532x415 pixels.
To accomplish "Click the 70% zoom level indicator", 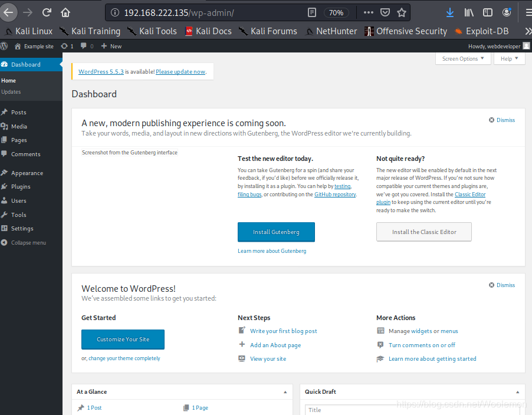I will click(336, 13).
